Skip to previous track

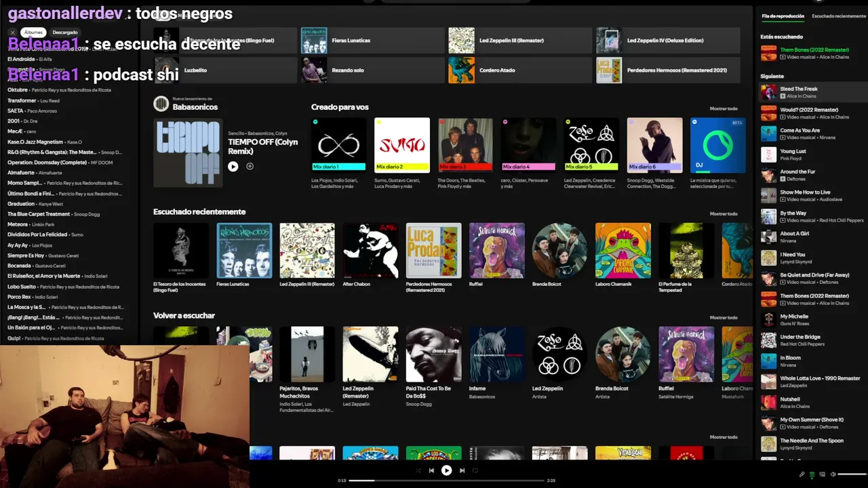tap(431, 470)
